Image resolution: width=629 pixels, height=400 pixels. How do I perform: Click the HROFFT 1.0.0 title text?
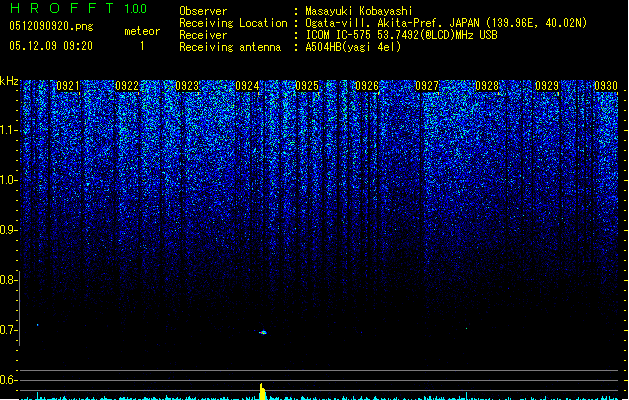click(x=79, y=8)
